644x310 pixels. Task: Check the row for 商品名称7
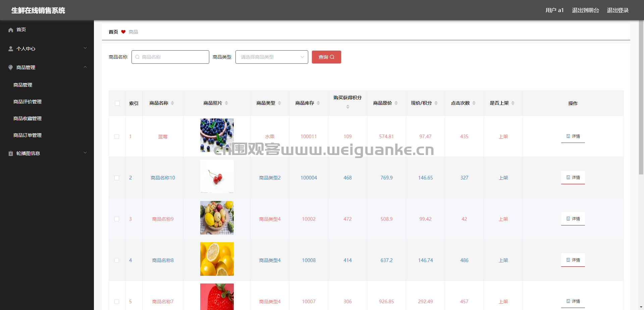(x=117, y=302)
